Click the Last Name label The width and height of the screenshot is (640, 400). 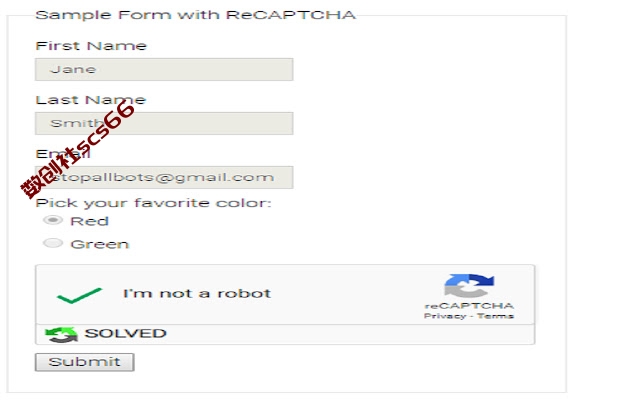[91, 100]
